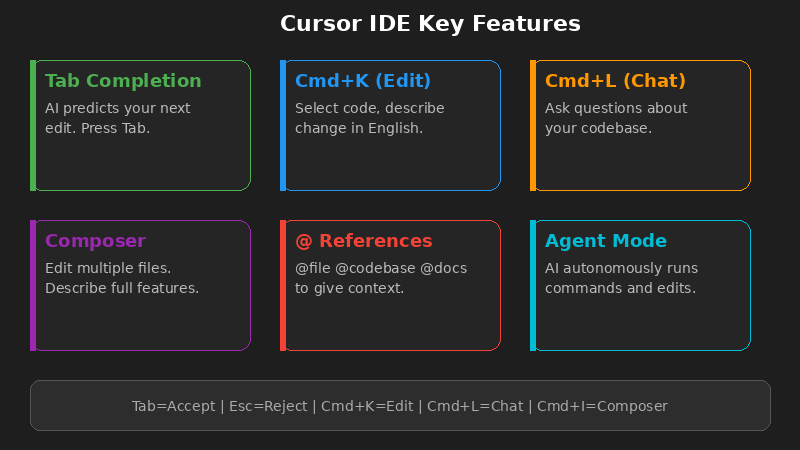
Task: Select the 'Cmd+K (Edit)' card heading
Action: click(363, 81)
